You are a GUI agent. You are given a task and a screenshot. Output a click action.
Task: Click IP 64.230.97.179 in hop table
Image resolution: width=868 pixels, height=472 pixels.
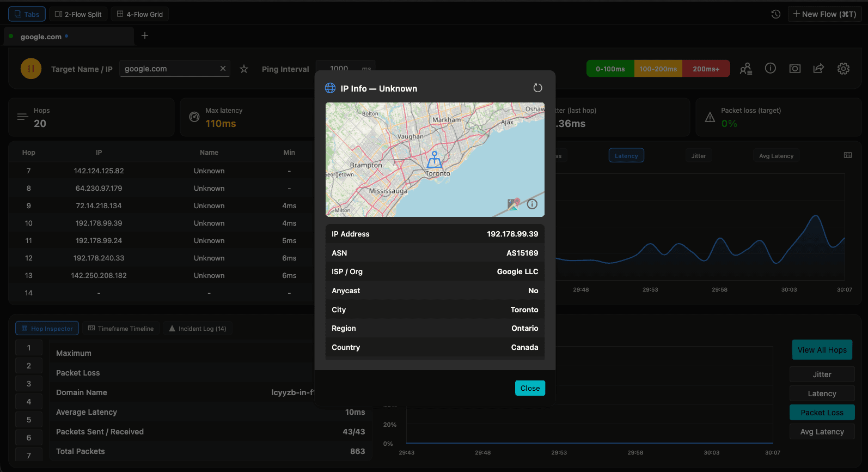tap(99, 188)
